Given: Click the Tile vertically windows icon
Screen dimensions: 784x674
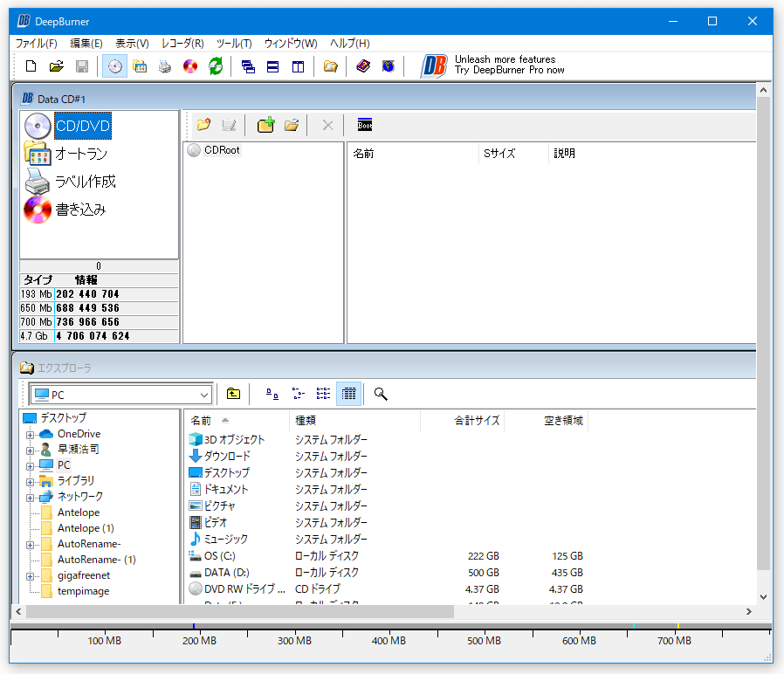Looking at the screenshot, I should point(298,66).
